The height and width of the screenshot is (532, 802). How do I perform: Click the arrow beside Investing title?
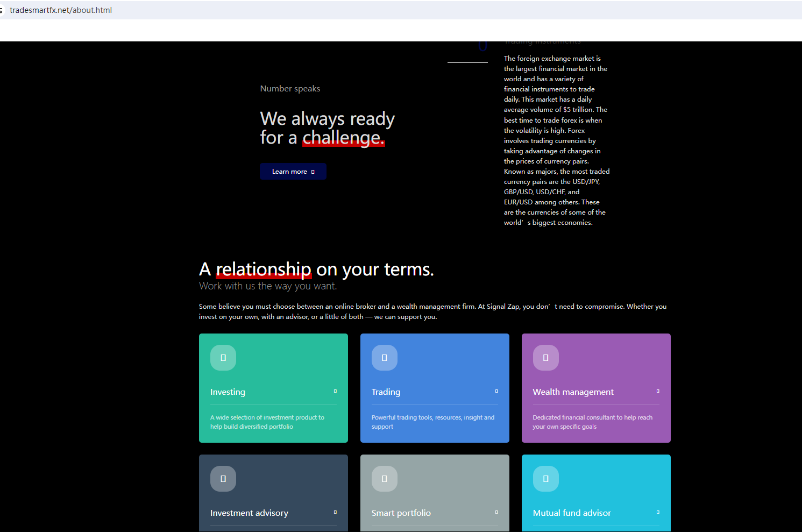pos(335,391)
